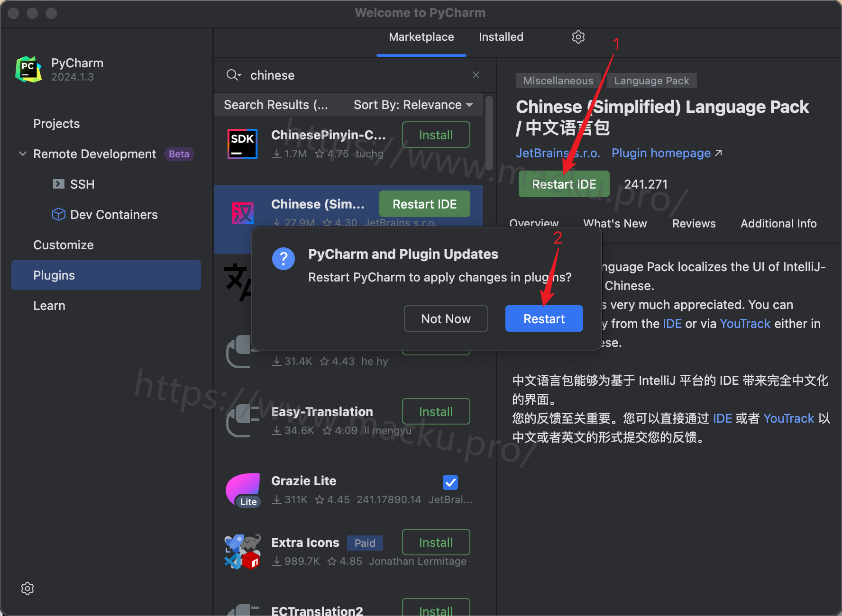Click Restart IDE in plugin details
The height and width of the screenshot is (616, 842).
pos(564,184)
